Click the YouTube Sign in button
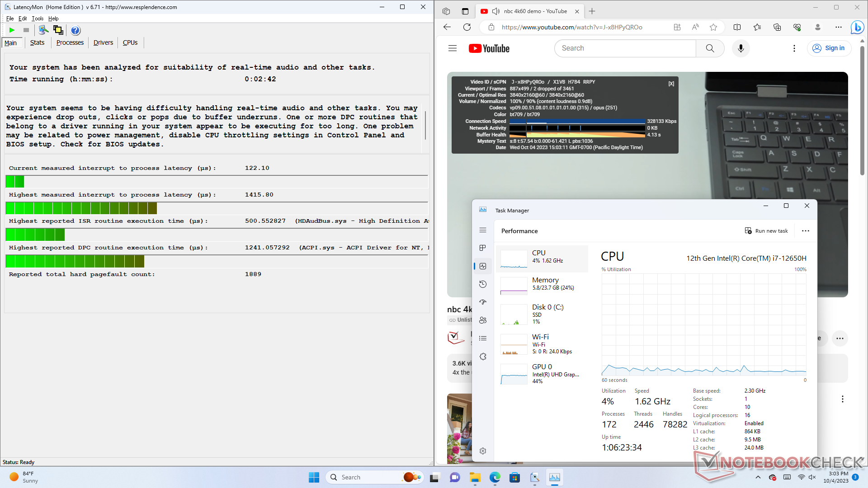The width and height of the screenshot is (868, 488). click(829, 48)
